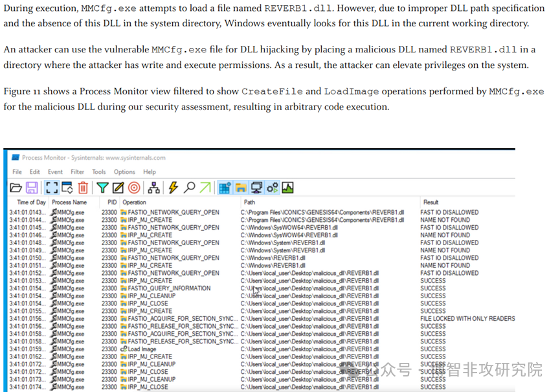Click the Path column header
This screenshot has width=560, height=392.
point(249,202)
